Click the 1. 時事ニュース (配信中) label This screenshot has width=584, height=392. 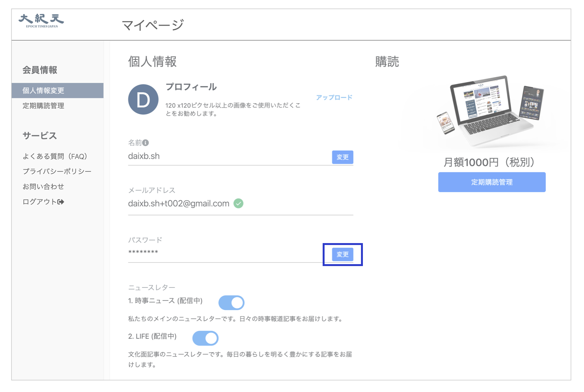click(166, 301)
